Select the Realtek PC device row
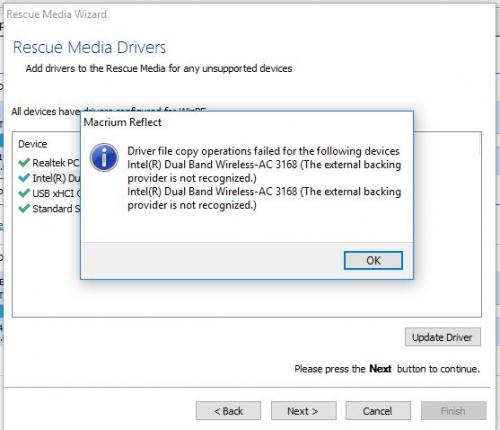 click(x=49, y=163)
